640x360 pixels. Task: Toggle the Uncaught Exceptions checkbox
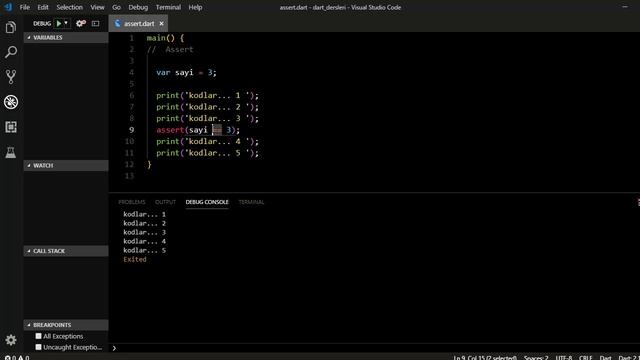38,347
